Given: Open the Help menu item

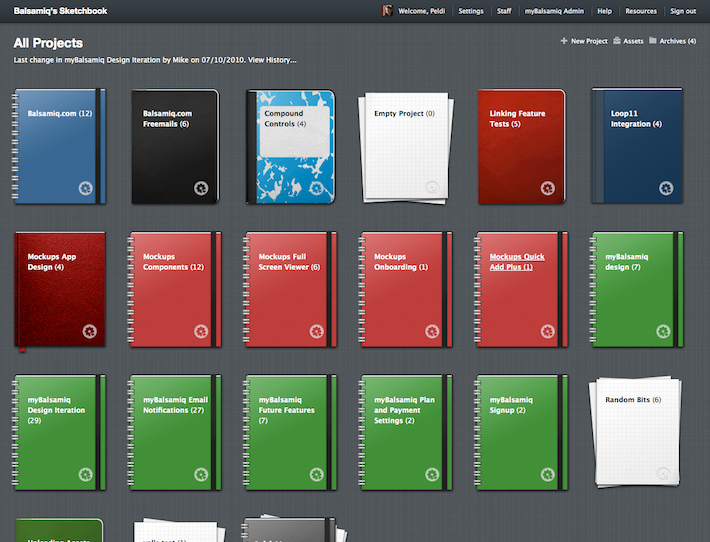Looking at the screenshot, I should point(604,11).
